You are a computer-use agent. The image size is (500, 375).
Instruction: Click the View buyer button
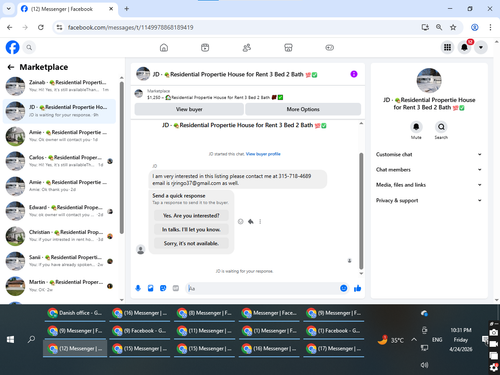point(189,109)
